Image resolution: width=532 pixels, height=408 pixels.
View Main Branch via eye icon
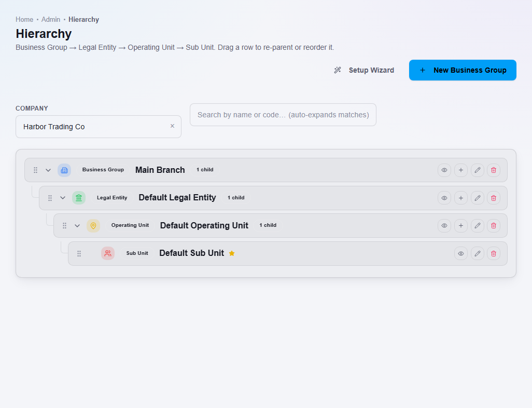coord(444,170)
